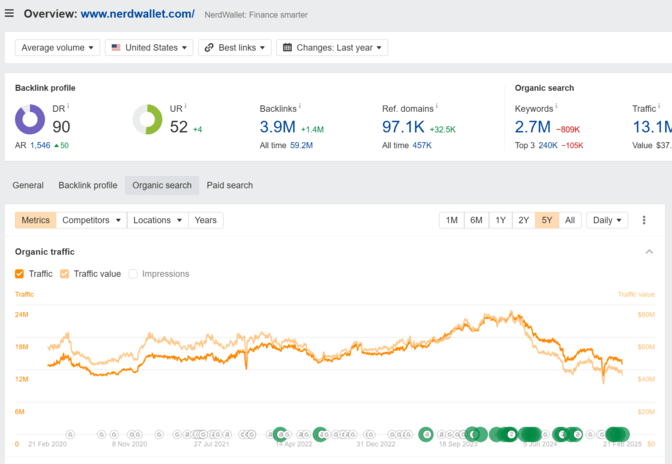
Task: Switch to the Backlink profile tab
Action: 88,185
